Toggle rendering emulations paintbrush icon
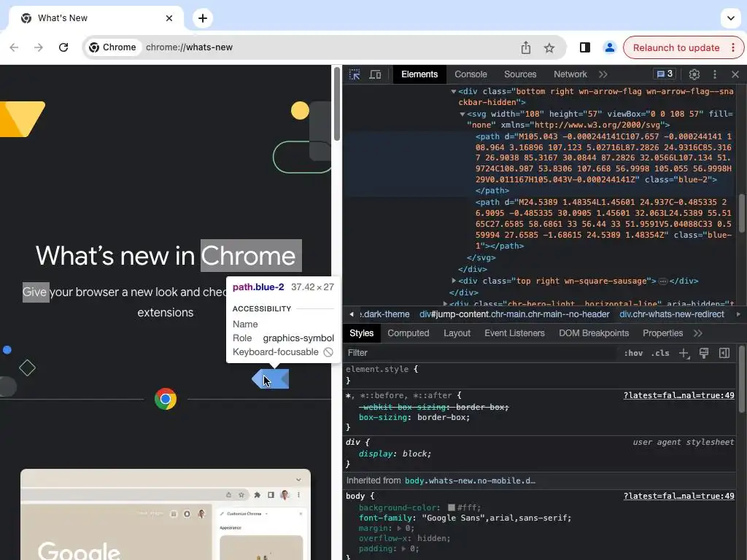 pyautogui.click(x=704, y=353)
